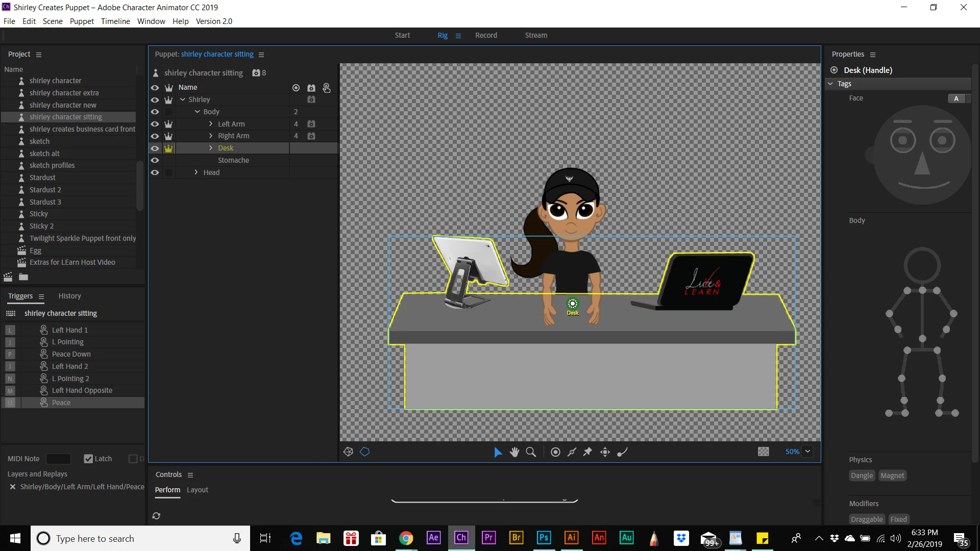
Task: Select the Hand tool in puppet toolbar
Action: point(514,452)
